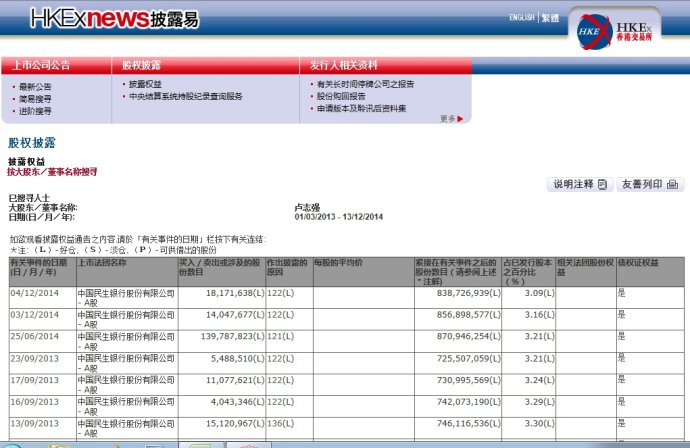The image size is (690, 448).
Task: Open 申请版本及聆讯后资料集 link
Action: (361, 108)
